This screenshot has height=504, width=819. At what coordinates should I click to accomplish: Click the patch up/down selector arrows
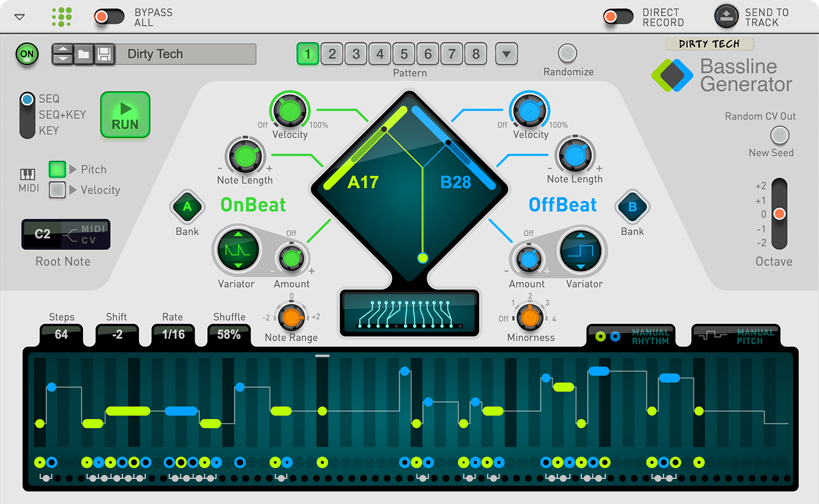click(63, 54)
